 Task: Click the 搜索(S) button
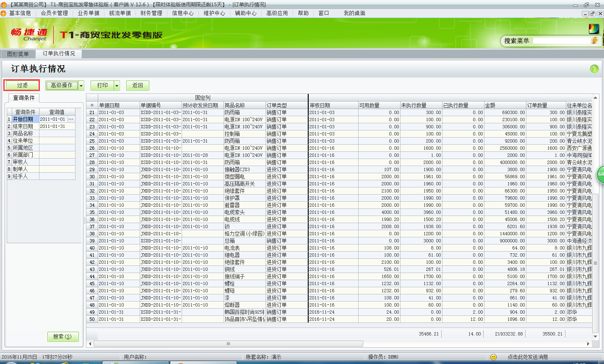(62, 337)
